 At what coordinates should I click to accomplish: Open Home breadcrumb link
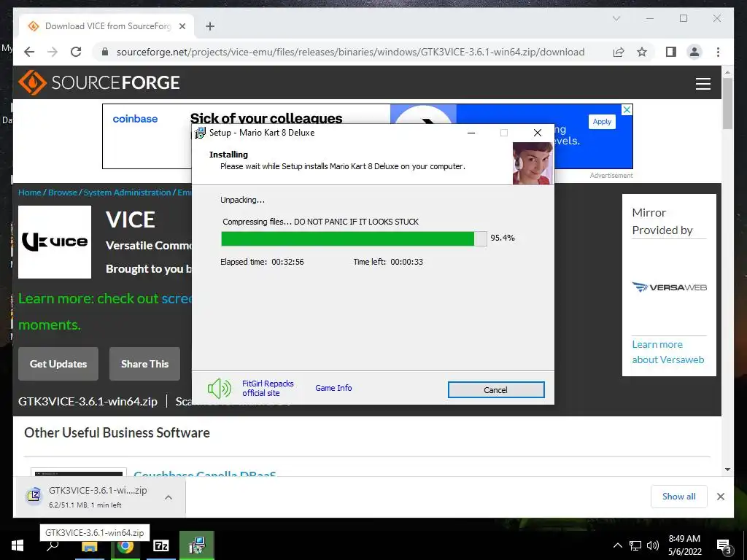[29, 192]
